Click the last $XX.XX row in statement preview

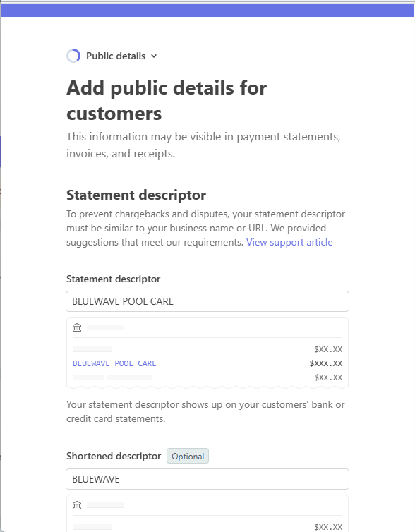click(x=207, y=377)
